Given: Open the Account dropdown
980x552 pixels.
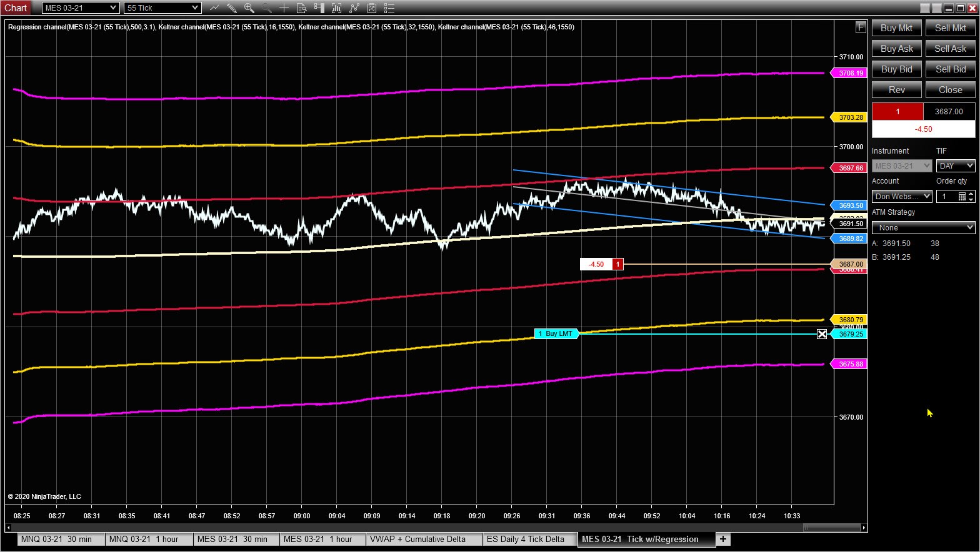Looking at the screenshot, I should (x=902, y=196).
